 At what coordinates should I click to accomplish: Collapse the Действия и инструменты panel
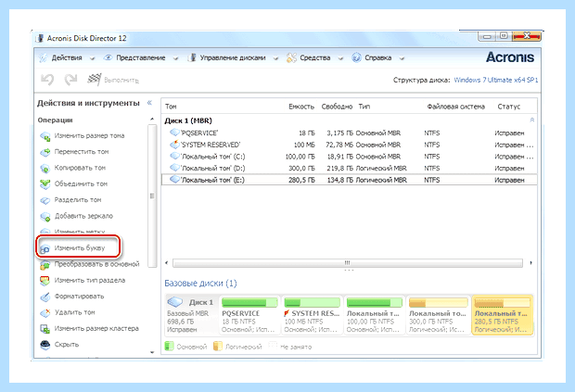click(149, 103)
